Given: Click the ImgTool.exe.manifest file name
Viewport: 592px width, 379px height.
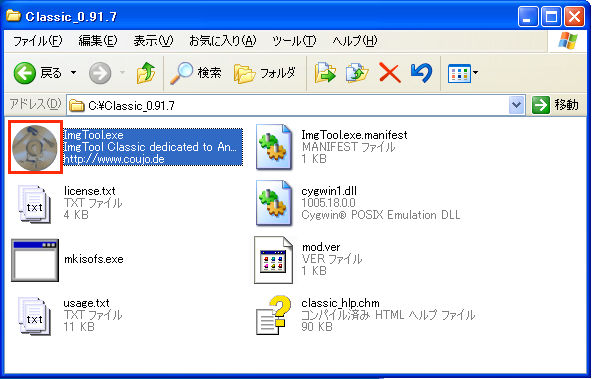Looking at the screenshot, I should (x=355, y=134).
